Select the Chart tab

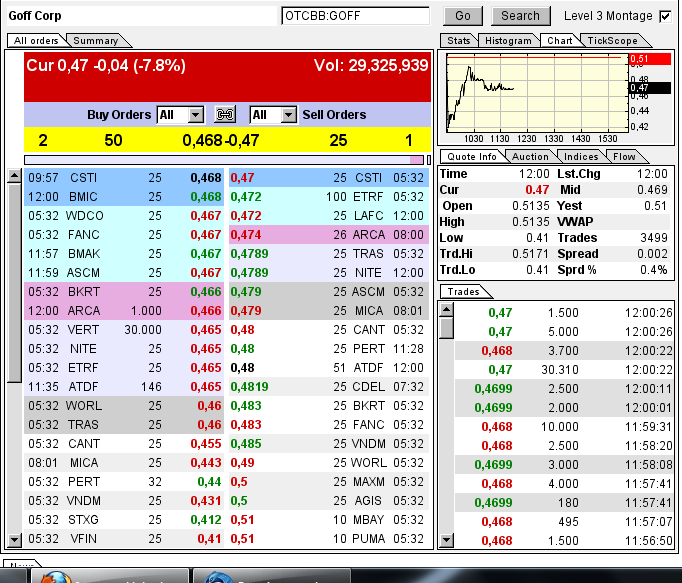pyautogui.click(x=559, y=40)
